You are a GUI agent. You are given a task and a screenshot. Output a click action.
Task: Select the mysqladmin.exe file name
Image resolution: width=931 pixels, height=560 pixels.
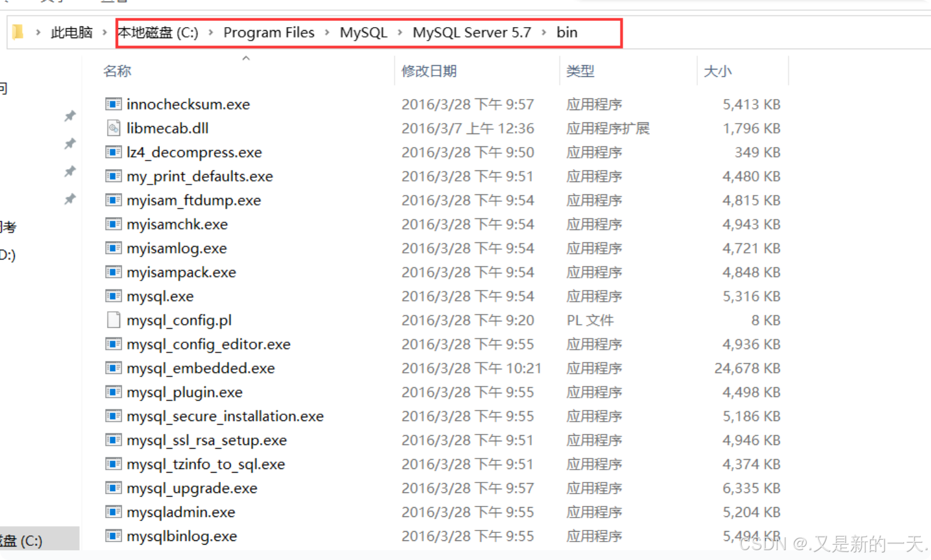point(181,511)
